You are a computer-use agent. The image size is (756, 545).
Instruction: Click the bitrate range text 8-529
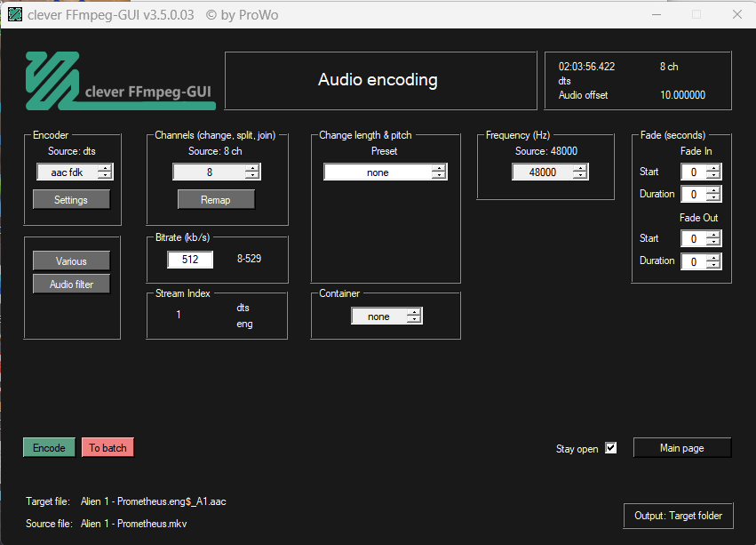pyautogui.click(x=249, y=259)
